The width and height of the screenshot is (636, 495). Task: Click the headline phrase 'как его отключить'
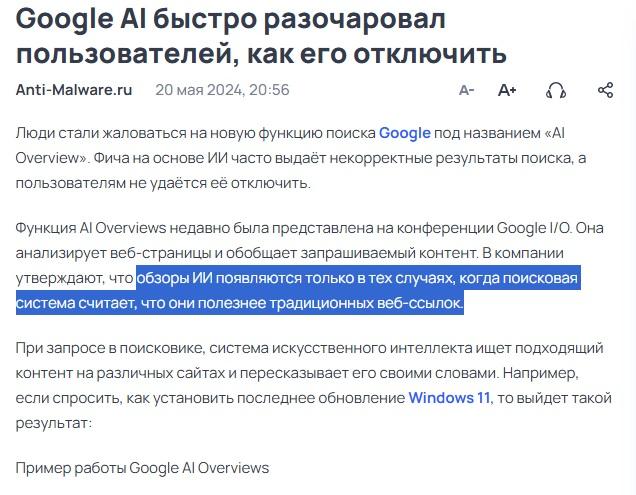(x=377, y=53)
